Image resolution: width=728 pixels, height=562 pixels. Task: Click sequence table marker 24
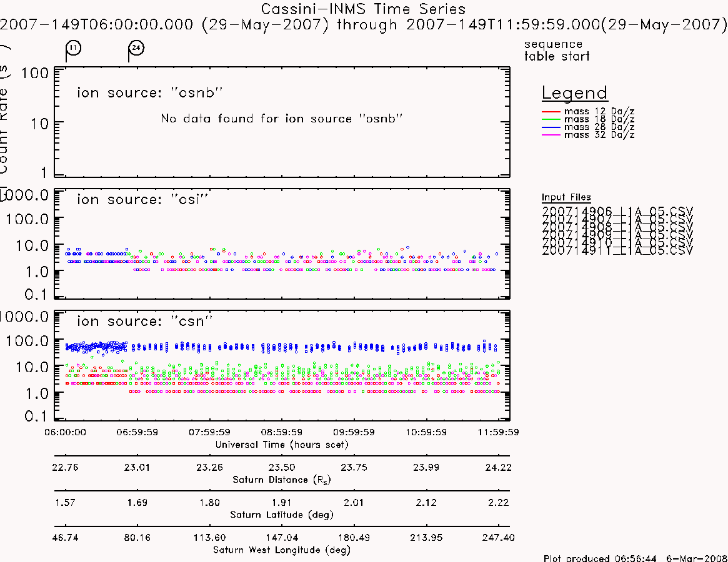click(x=136, y=48)
